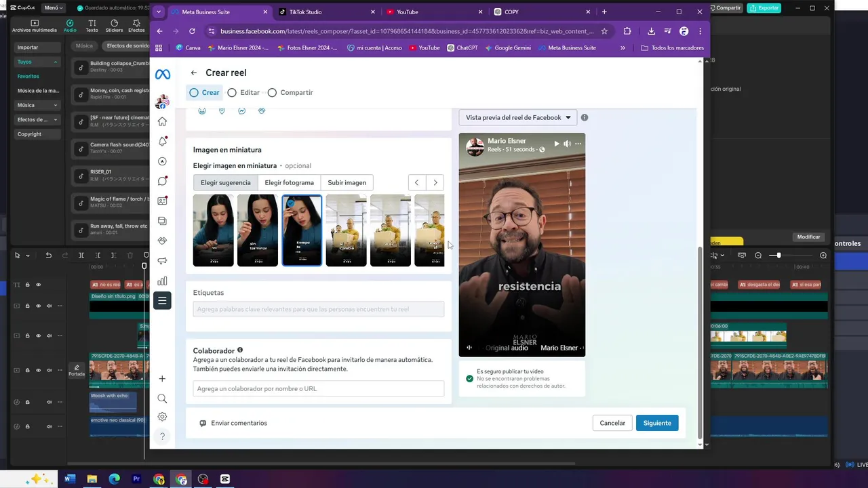Image resolution: width=868 pixels, height=488 pixels.
Task: Click the Messenger icon above thumbnails
Action: tap(241, 110)
